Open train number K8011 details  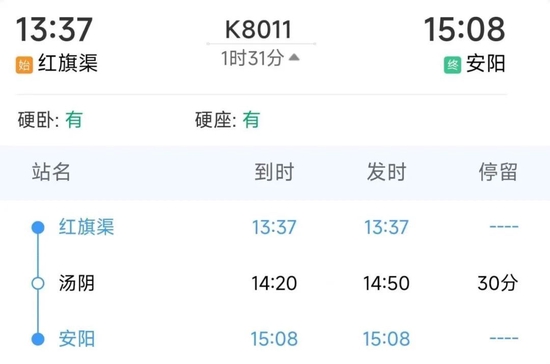pos(258,29)
